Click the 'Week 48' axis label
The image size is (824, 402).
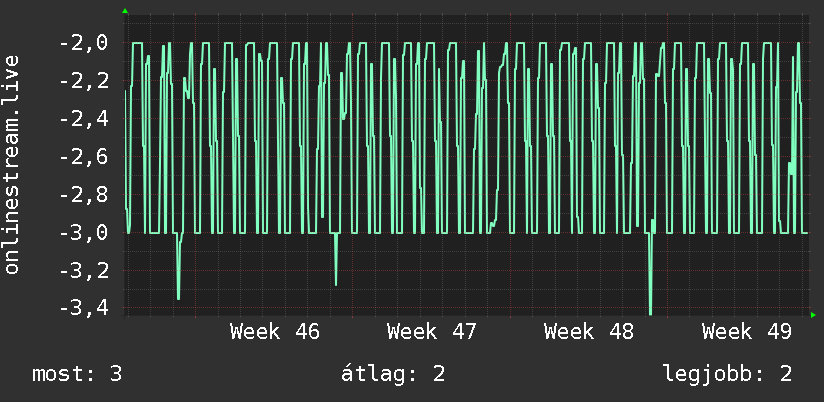pos(589,332)
